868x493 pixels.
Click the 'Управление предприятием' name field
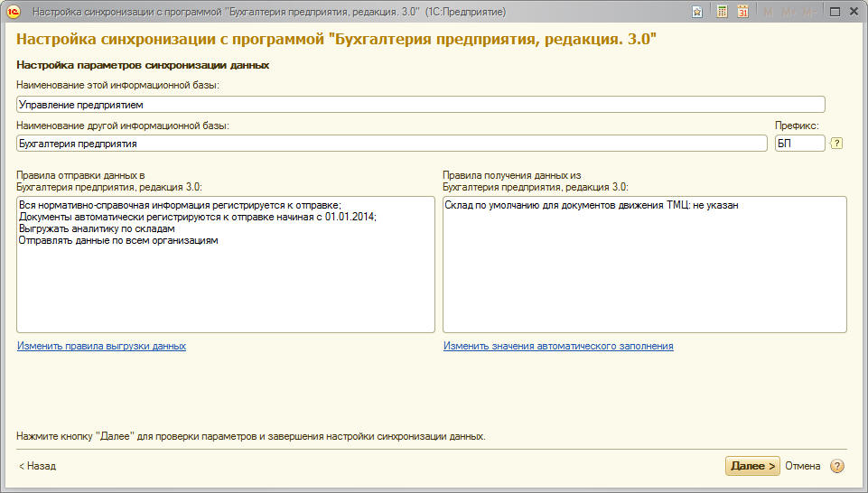420,105
